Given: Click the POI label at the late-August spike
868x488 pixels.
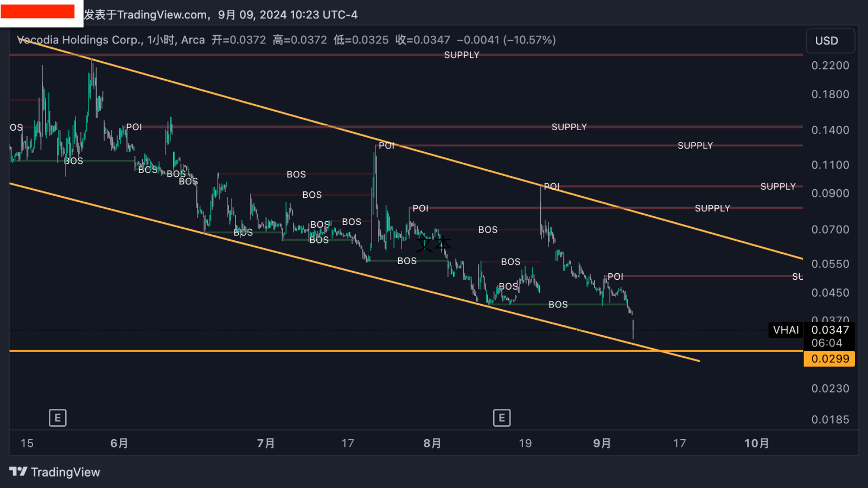Looking at the screenshot, I should (552, 187).
